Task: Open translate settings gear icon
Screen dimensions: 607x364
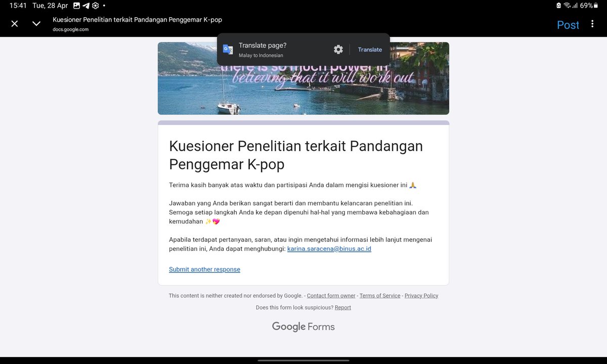Action: click(338, 50)
